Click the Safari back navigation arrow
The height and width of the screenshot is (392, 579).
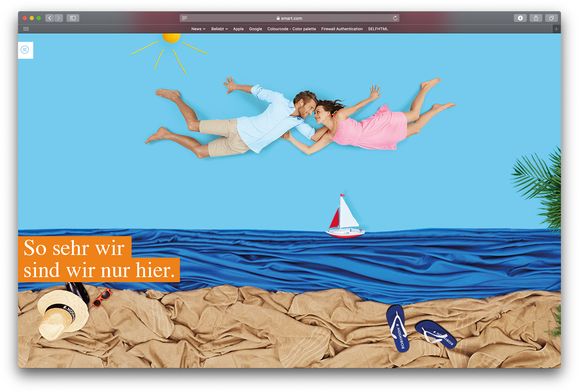click(x=50, y=18)
